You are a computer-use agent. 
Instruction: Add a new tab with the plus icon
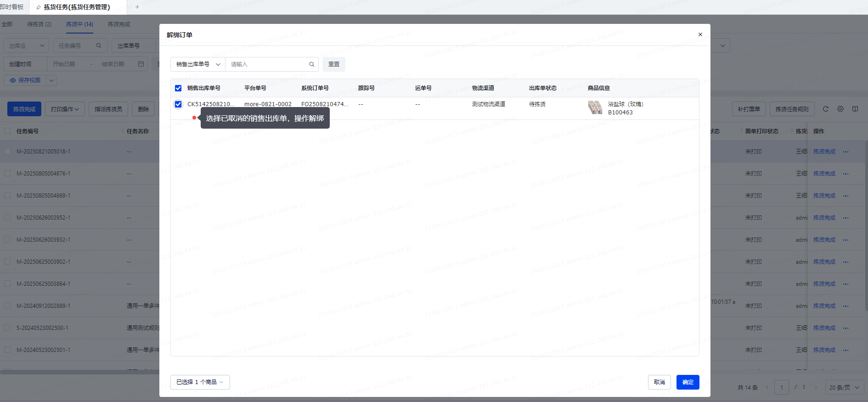click(x=137, y=7)
